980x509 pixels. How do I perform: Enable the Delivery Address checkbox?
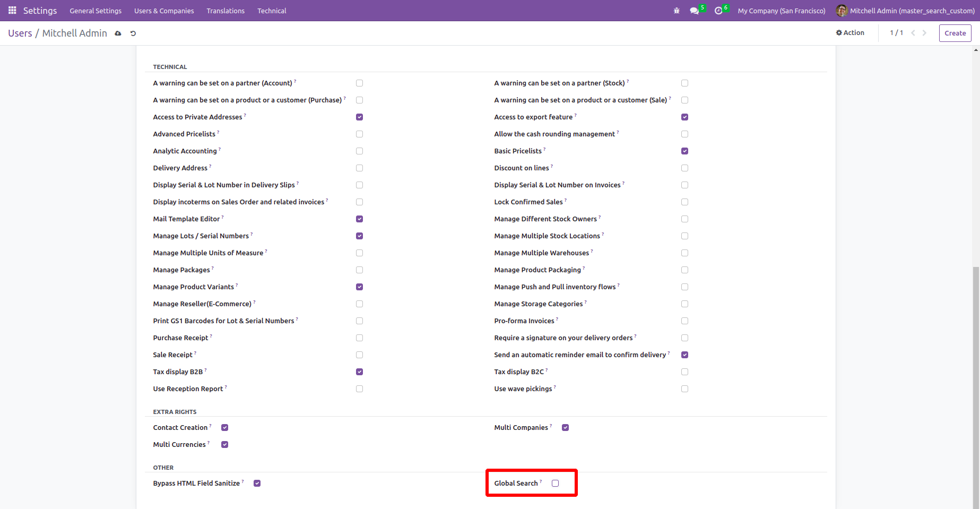click(x=359, y=168)
